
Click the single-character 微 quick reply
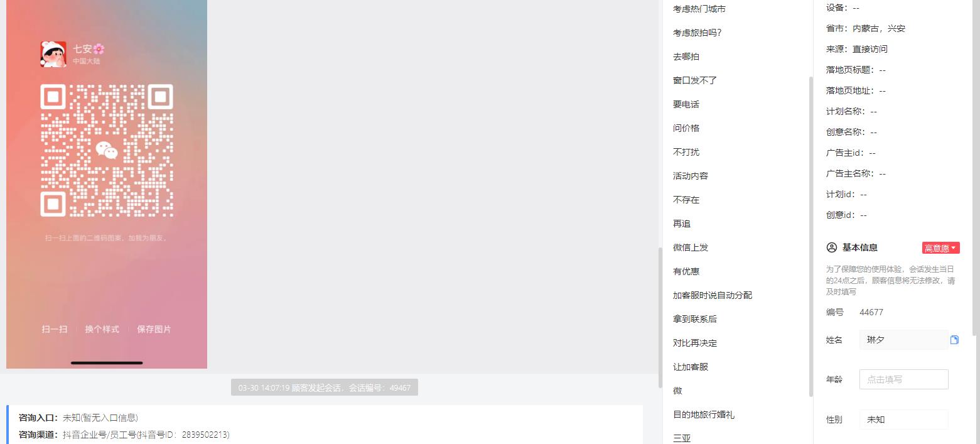click(677, 391)
